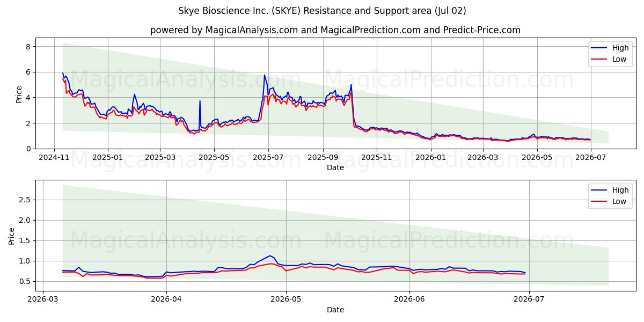Viewport: 644px width, 322px height.
Task: Click the top chart '2026-05' tick label
Action: (538, 158)
